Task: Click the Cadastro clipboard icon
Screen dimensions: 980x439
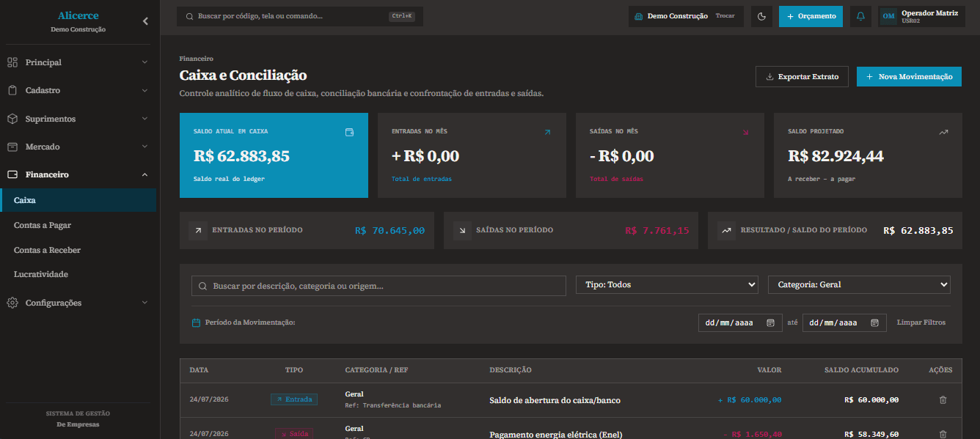Action: point(12,90)
